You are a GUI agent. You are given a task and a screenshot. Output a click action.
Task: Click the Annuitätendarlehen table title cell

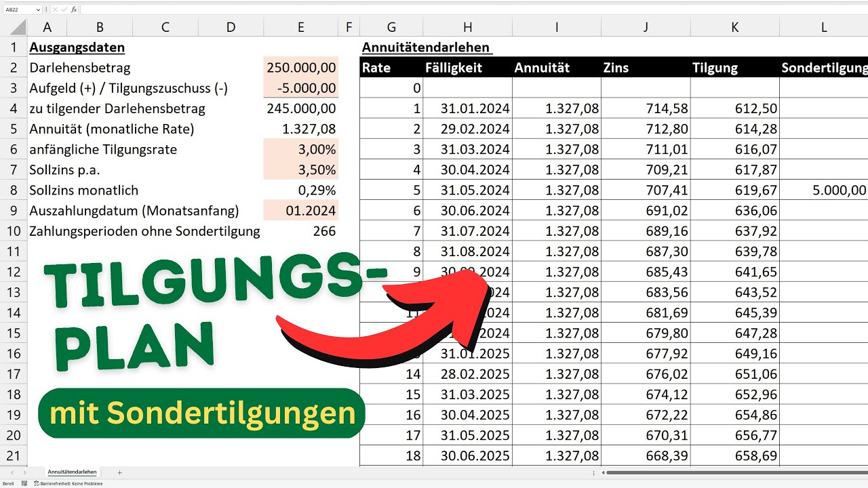pos(427,47)
